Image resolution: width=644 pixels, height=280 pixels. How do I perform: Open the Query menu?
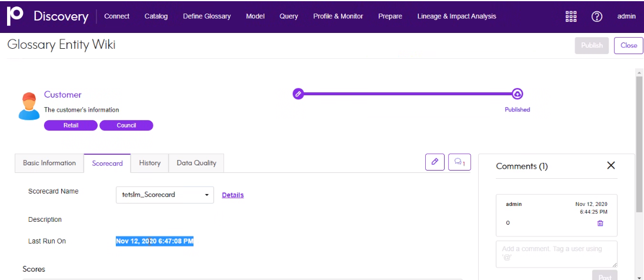pyautogui.click(x=289, y=16)
